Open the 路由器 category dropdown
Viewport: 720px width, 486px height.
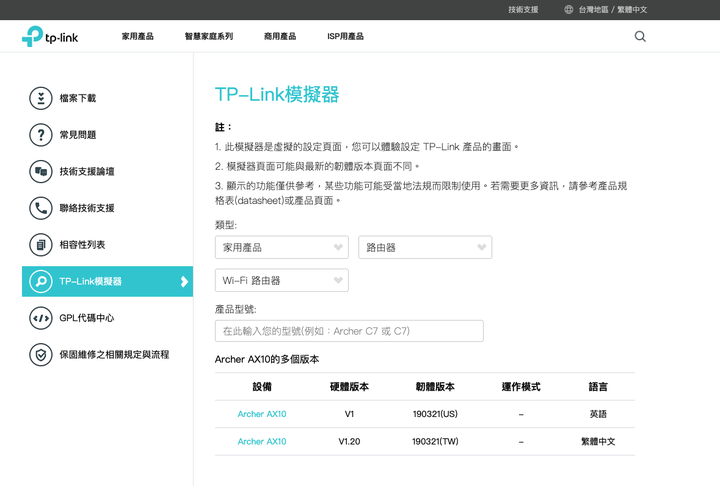point(425,247)
